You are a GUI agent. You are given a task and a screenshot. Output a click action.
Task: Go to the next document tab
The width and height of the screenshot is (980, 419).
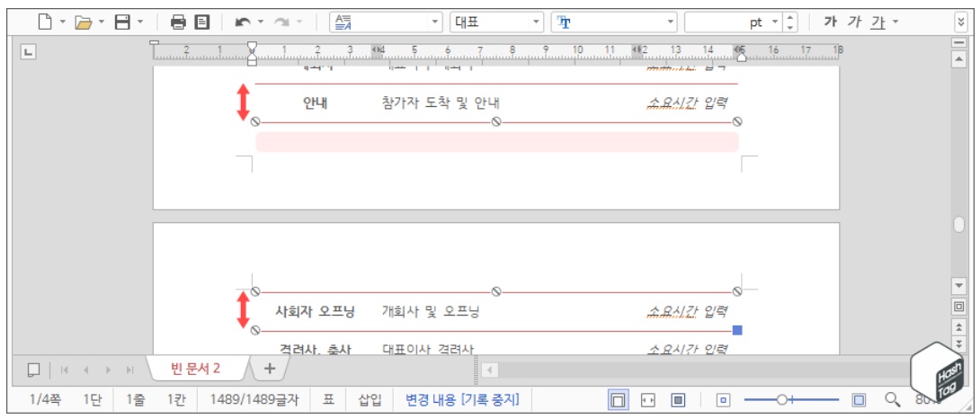pos(108,370)
